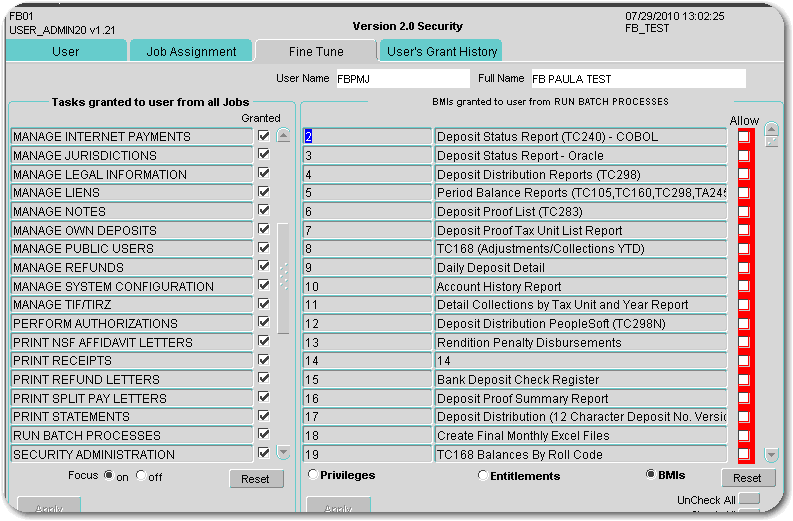Screen dimensions: 793x521
Task: Check Allow for Deposit Status Report - Oracle
Action: (744, 155)
